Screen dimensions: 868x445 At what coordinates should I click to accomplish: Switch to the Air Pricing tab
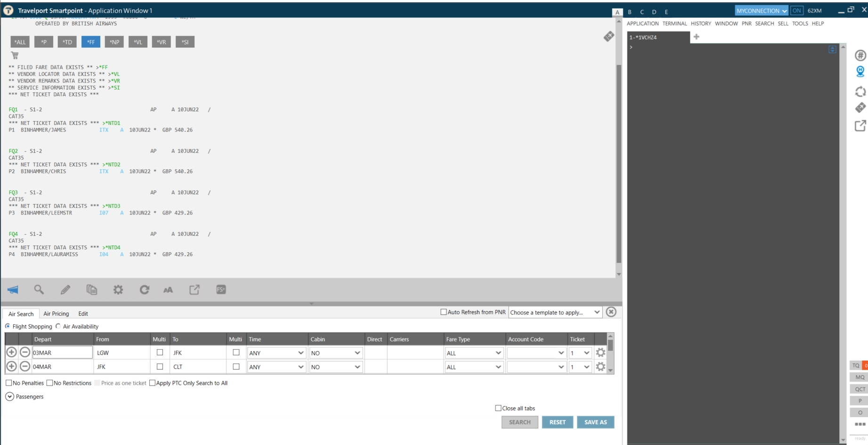[x=56, y=313]
